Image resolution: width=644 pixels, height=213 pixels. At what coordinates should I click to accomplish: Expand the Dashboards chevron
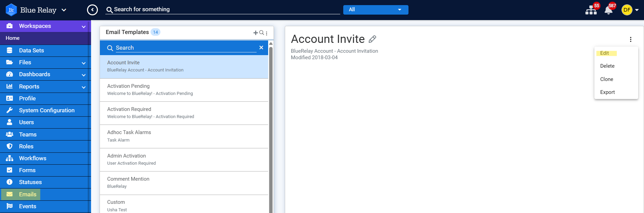(84, 75)
